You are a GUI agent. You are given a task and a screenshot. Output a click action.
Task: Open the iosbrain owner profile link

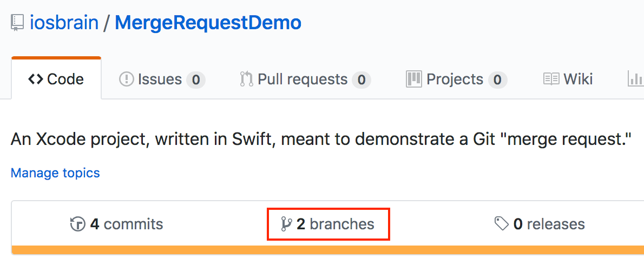[64, 23]
